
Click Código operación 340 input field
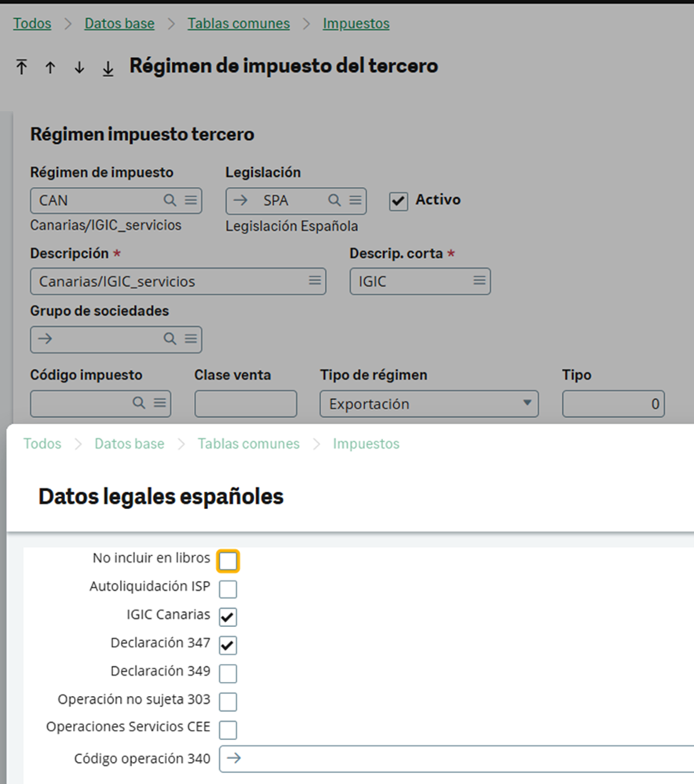(x=457, y=759)
